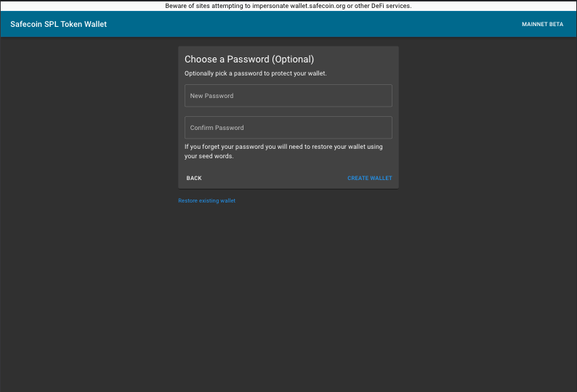This screenshot has width=577, height=392.
Task: Click the 'Confirm Password' placeholder label
Action: [217, 128]
